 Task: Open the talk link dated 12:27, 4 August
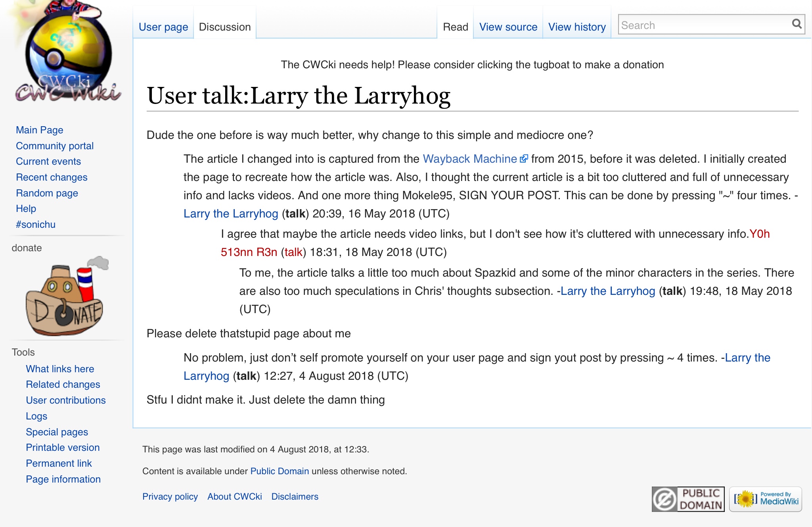pos(247,376)
